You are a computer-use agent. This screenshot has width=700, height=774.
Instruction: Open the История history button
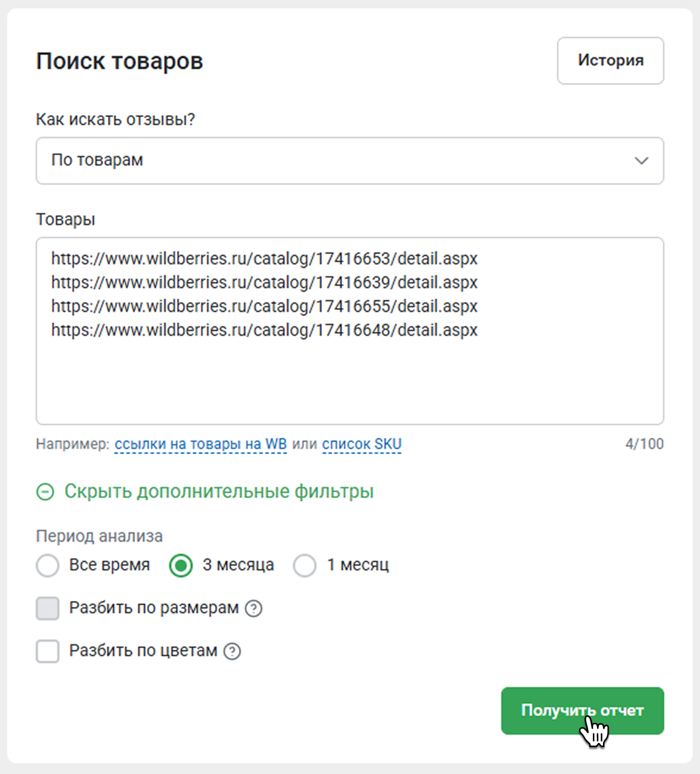pos(610,61)
